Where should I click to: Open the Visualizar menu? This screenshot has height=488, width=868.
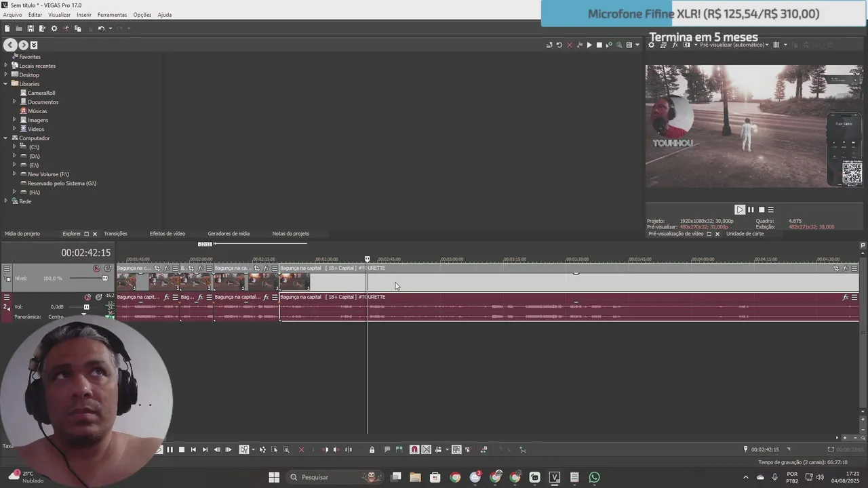(59, 15)
